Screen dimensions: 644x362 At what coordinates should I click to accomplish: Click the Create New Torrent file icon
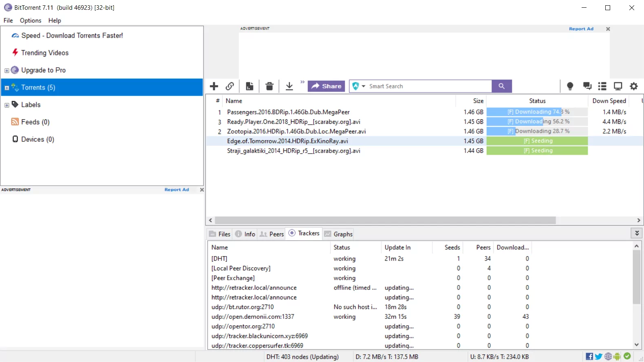[x=249, y=86]
